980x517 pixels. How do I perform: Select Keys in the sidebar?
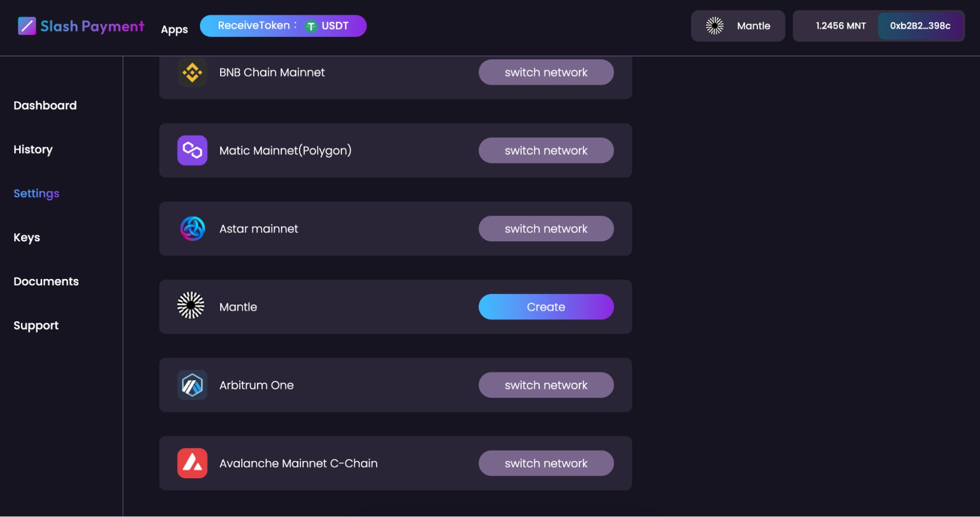(x=27, y=237)
